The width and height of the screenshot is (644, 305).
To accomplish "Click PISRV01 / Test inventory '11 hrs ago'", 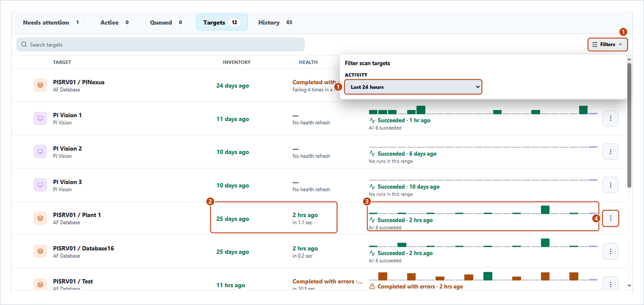I will pyautogui.click(x=231, y=285).
